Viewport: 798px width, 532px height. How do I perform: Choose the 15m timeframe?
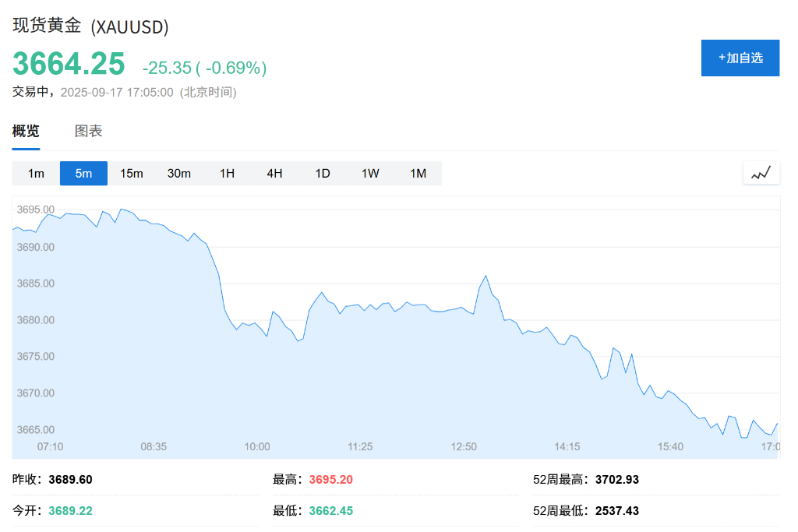[131, 173]
